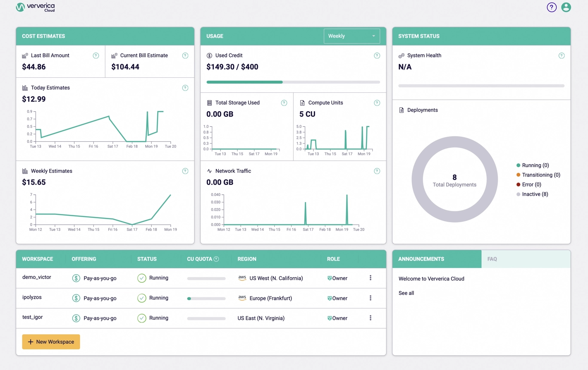Viewport: 588px width, 370px height.
Task: Click Welcome to Ververica Cloud announcement
Action: [431, 278]
